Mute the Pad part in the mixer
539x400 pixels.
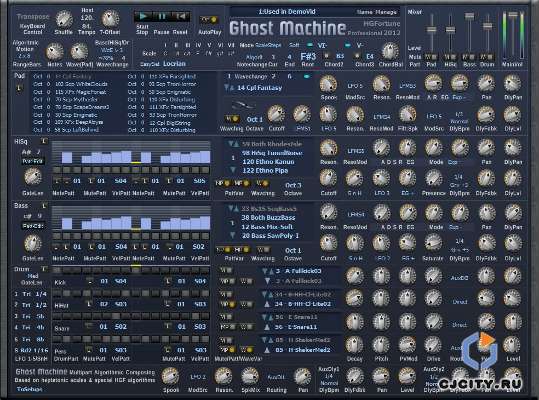[x=431, y=57]
